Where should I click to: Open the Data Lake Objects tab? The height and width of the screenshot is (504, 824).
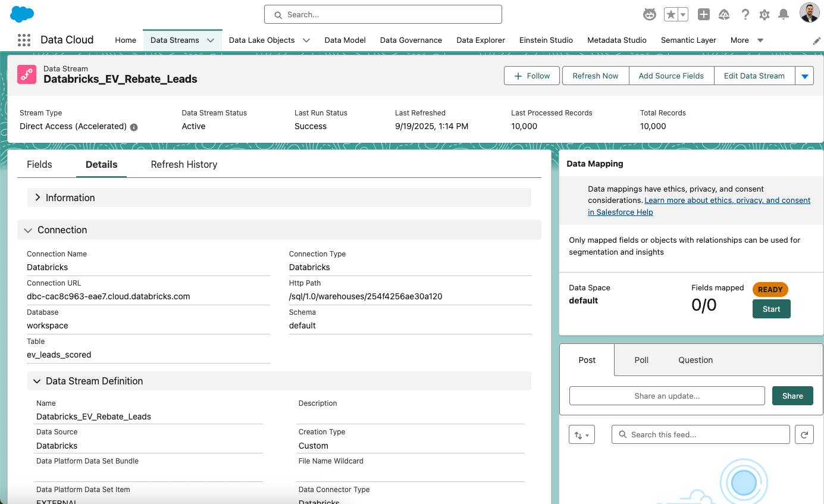(262, 40)
